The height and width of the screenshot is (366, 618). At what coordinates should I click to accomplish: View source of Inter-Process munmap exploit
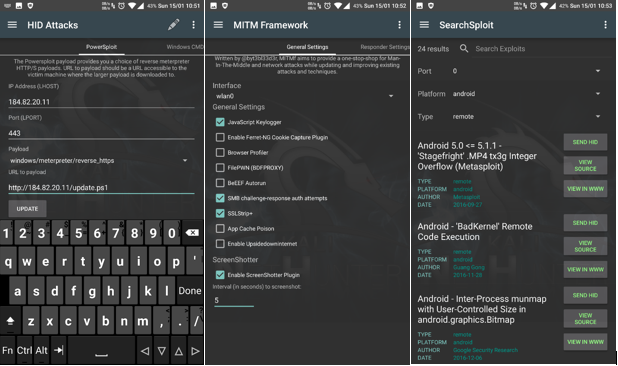[585, 319]
